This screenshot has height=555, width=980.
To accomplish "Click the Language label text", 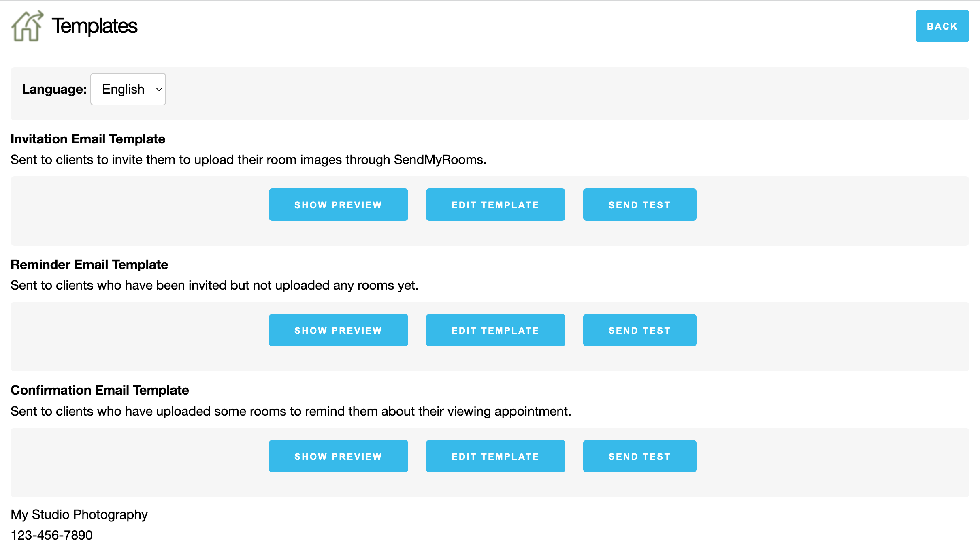I will coord(54,89).
